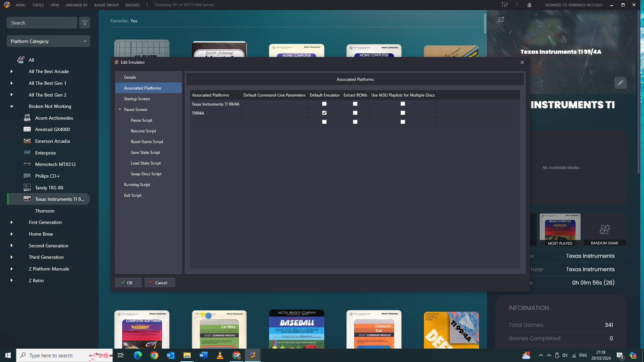Open File Explorer from taskbar
Screen dimensions: 644x362
pos(187,355)
